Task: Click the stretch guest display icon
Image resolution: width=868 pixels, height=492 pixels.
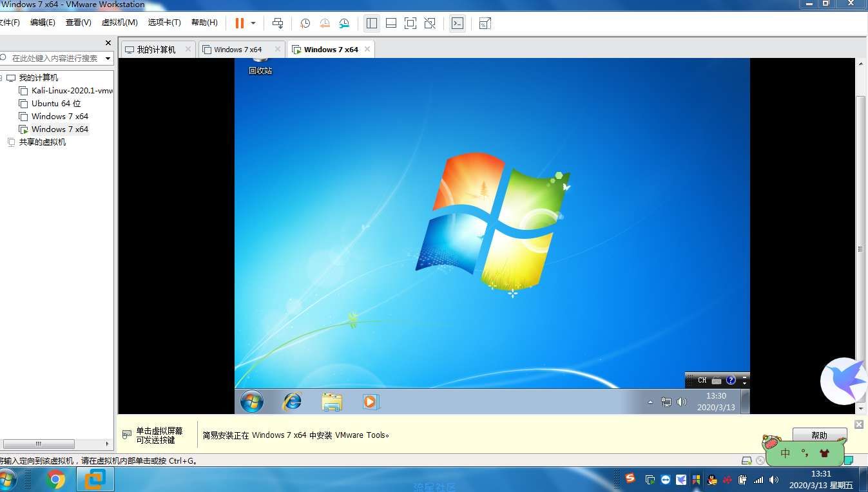Action: pyautogui.click(x=485, y=23)
